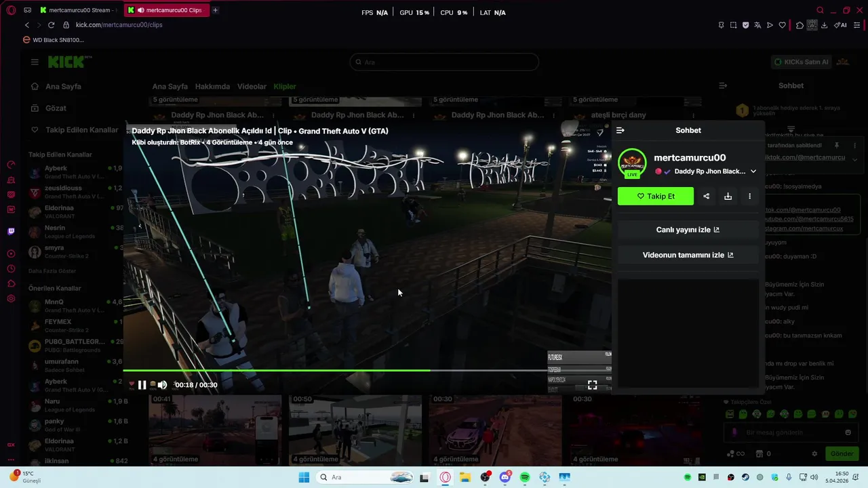This screenshot has height=488, width=868.
Task: Open File Explorer from the taskbar
Action: [465, 477]
